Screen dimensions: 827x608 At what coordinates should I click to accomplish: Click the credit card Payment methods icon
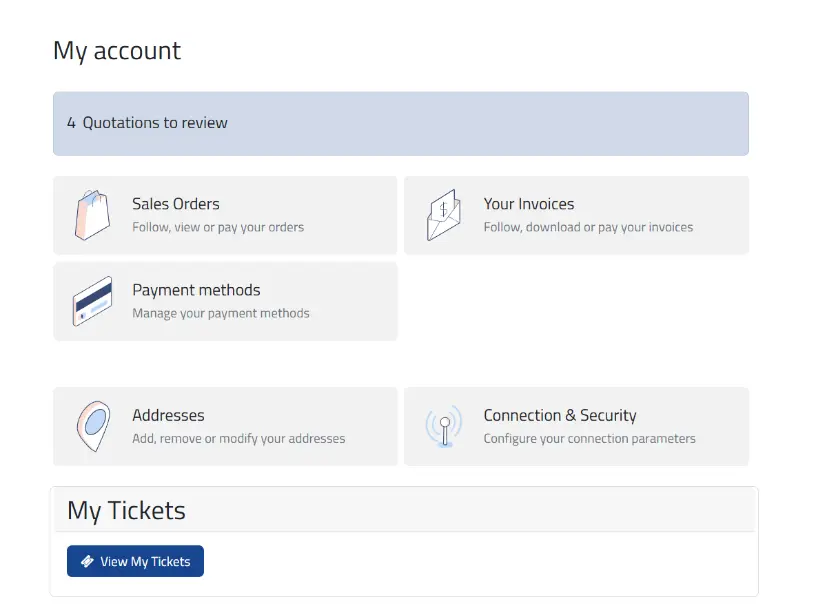click(x=93, y=301)
